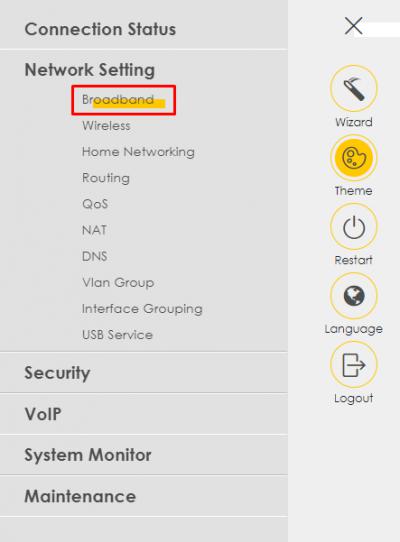Launch the Wizard hammer icon
This screenshot has height=542, width=400.
(x=353, y=88)
